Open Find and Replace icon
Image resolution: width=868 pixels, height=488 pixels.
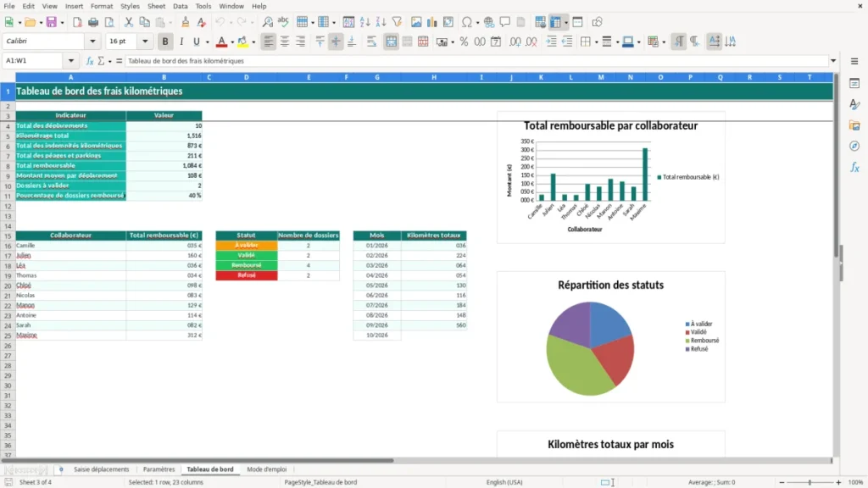[267, 22]
